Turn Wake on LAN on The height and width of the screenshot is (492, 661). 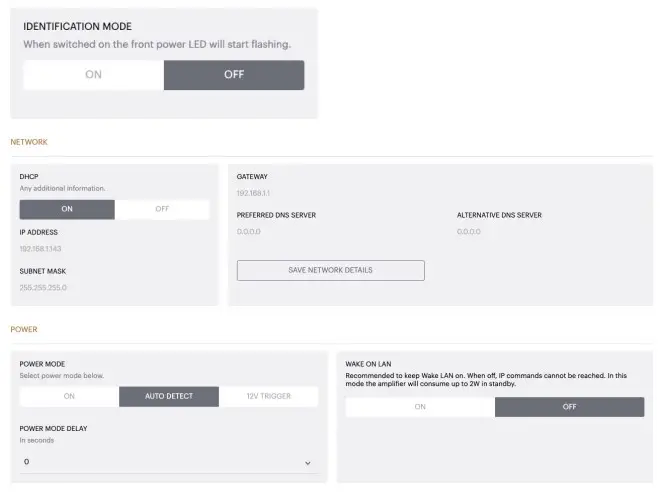(420, 407)
